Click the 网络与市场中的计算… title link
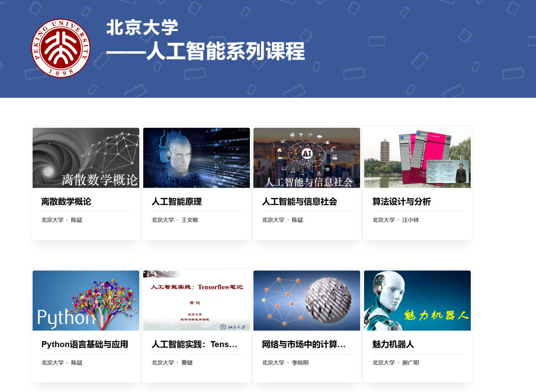 (304, 344)
